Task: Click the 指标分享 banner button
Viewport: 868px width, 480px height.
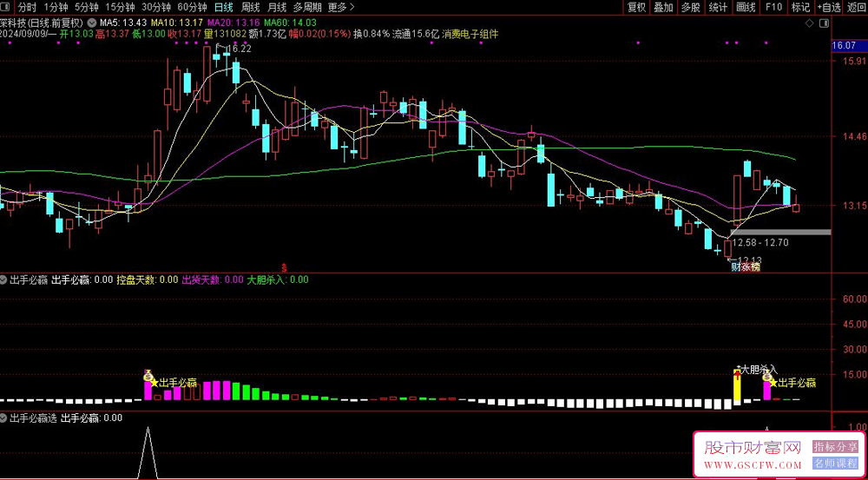Action: pyautogui.click(x=835, y=446)
